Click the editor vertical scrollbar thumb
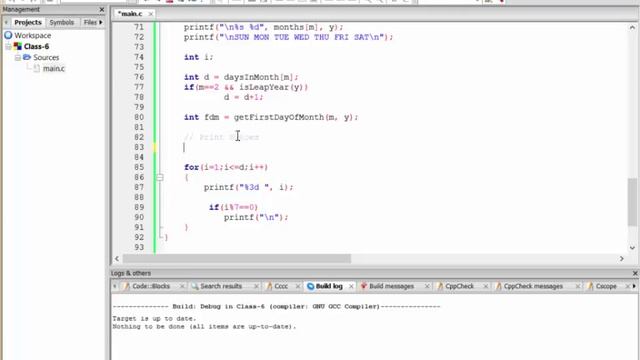 click(632, 202)
